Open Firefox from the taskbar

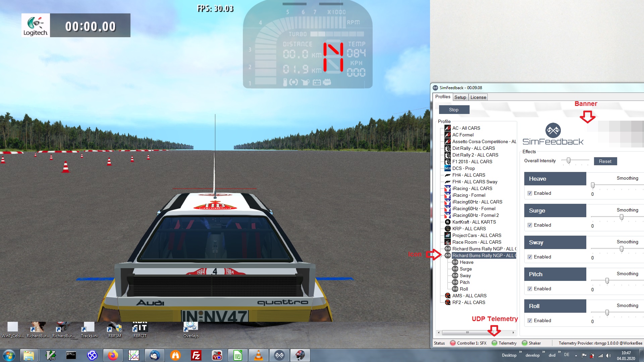pyautogui.click(x=113, y=355)
